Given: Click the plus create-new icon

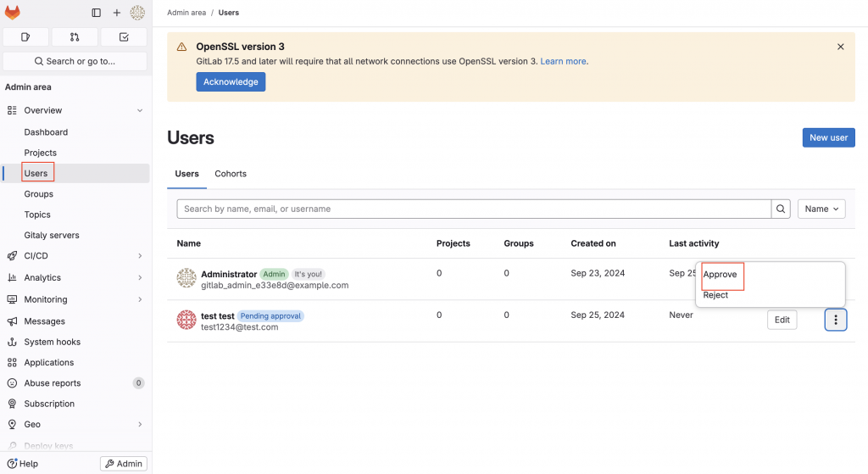Looking at the screenshot, I should tap(117, 13).
